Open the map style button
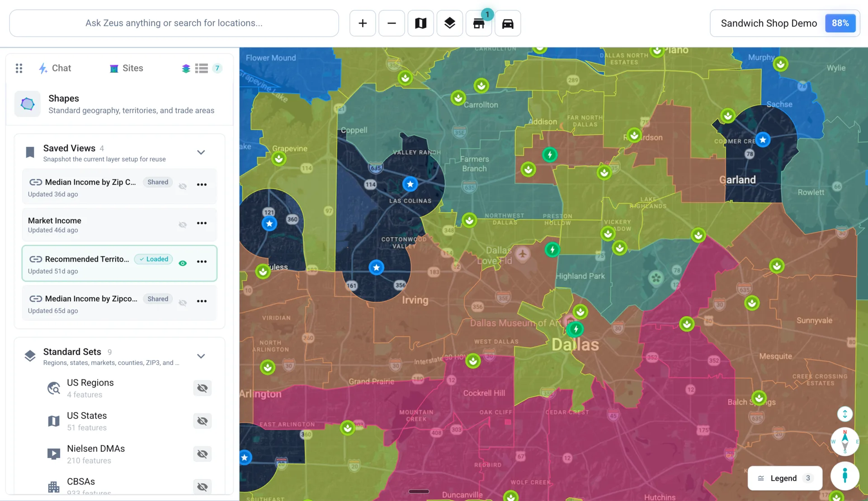The height and width of the screenshot is (501, 868). (x=420, y=23)
